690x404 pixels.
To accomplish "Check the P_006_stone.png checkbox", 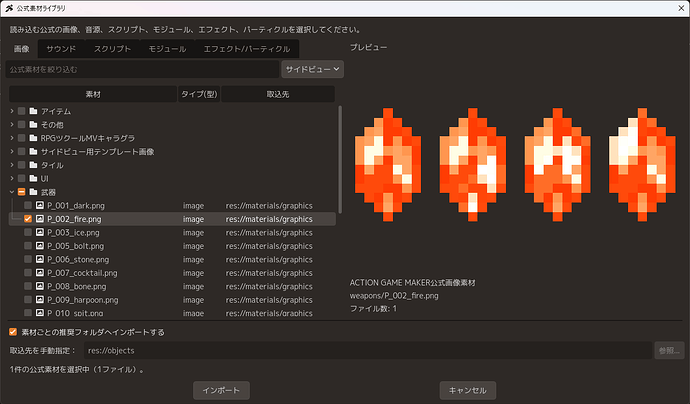I will 28,259.
